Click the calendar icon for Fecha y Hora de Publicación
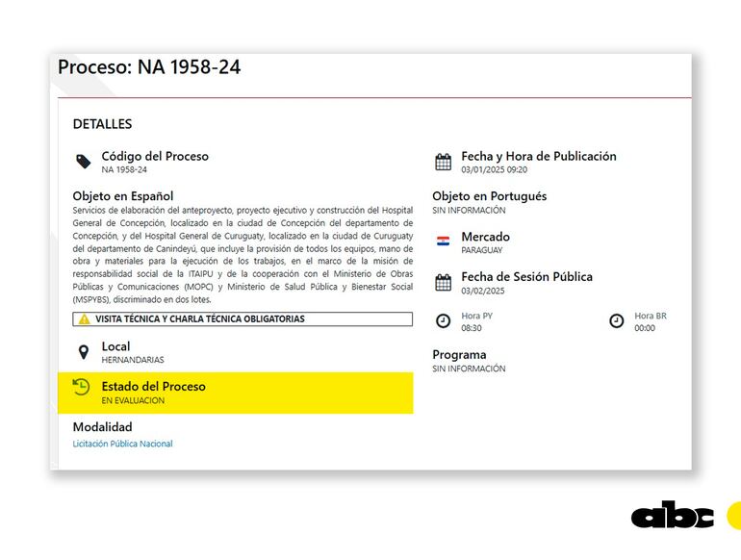This screenshot has width=741, height=560. 443,162
